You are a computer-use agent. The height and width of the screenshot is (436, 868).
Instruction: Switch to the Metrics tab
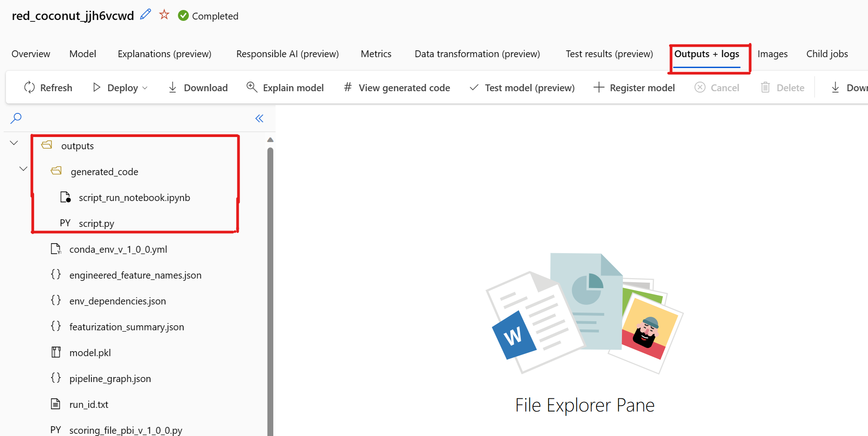[376, 54]
